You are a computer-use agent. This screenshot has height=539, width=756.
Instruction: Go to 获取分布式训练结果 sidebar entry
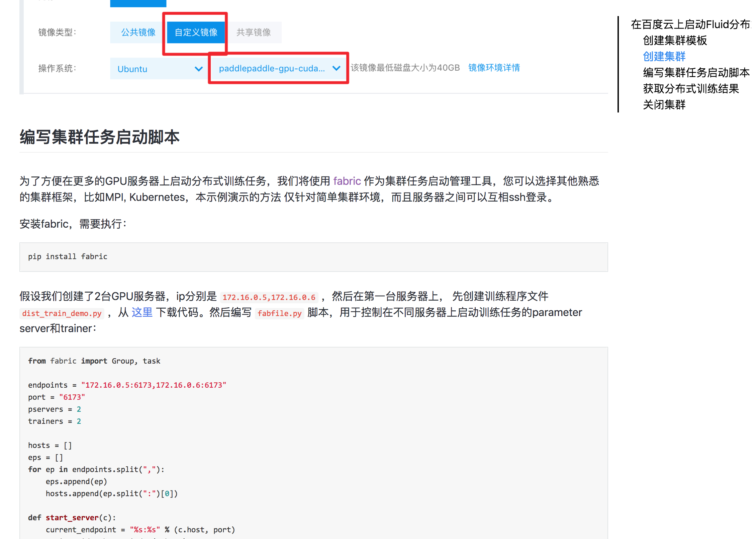(x=691, y=89)
